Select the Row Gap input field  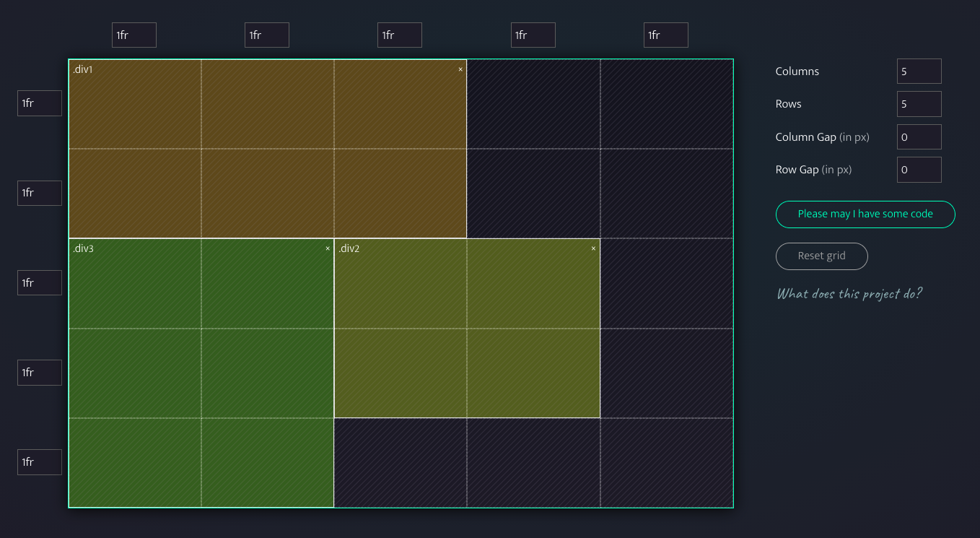coord(919,170)
